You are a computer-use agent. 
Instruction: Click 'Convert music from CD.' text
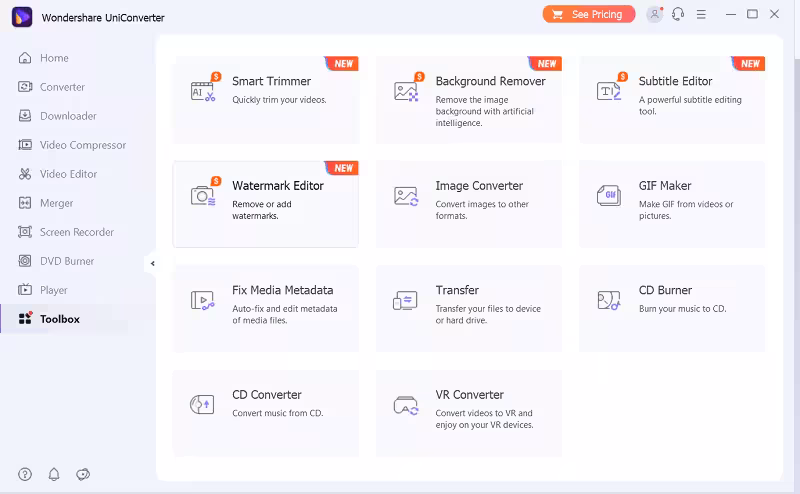278,413
